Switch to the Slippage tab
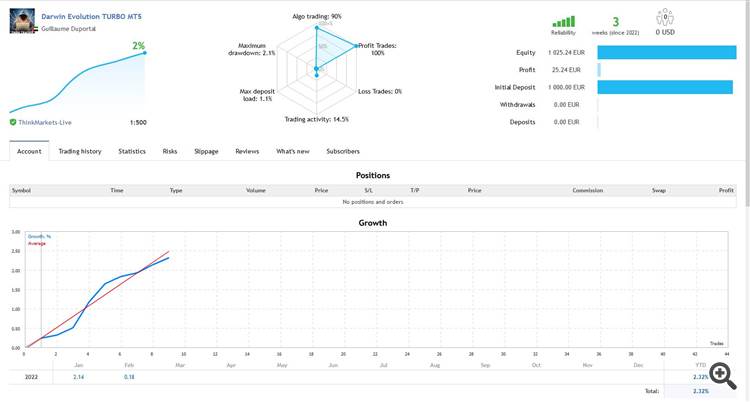The height and width of the screenshot is (402, 750). click(206, 151)
